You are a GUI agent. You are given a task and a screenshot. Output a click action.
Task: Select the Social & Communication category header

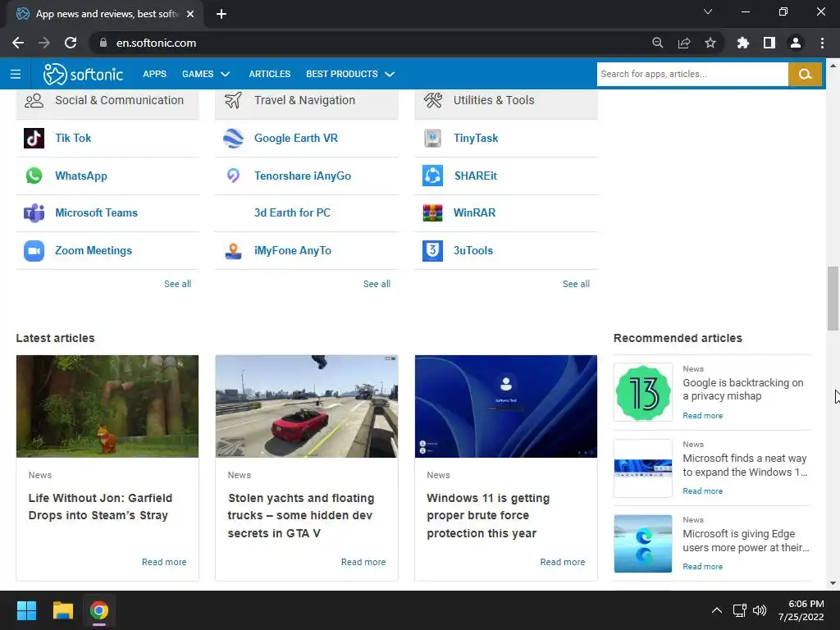(x=107, y=101)
